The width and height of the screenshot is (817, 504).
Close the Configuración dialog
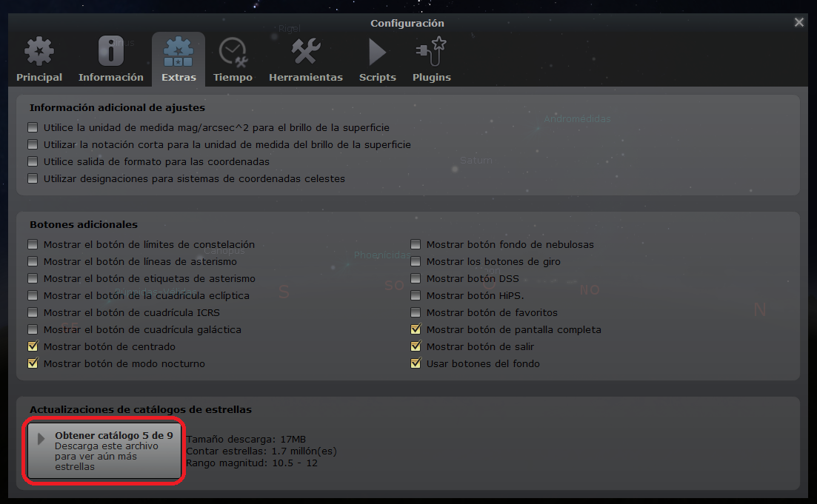pos(798,22)
